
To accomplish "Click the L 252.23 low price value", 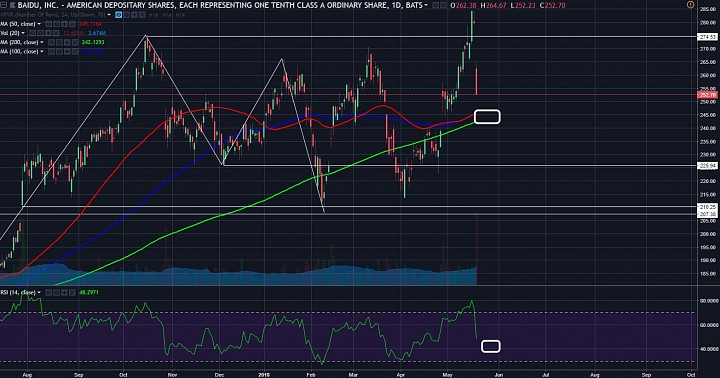I will click(523, 6).
